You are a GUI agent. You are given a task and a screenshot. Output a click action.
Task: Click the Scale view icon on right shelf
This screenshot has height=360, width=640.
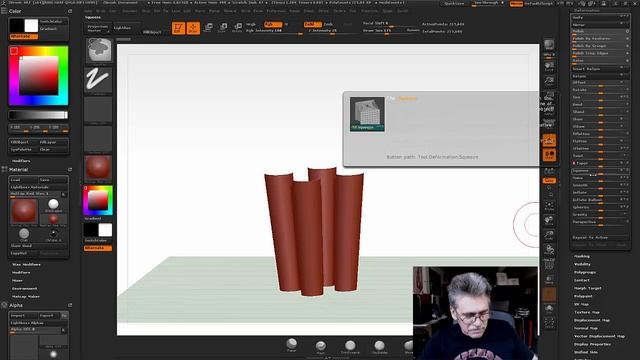(x=549, y=235)
